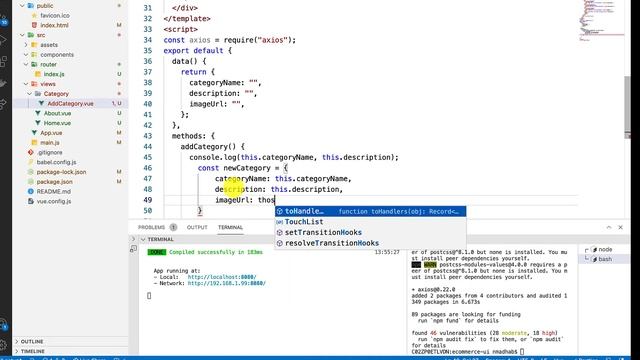Expand the assets folder
This screenshot has height=360, width=640.
[26, 45]
